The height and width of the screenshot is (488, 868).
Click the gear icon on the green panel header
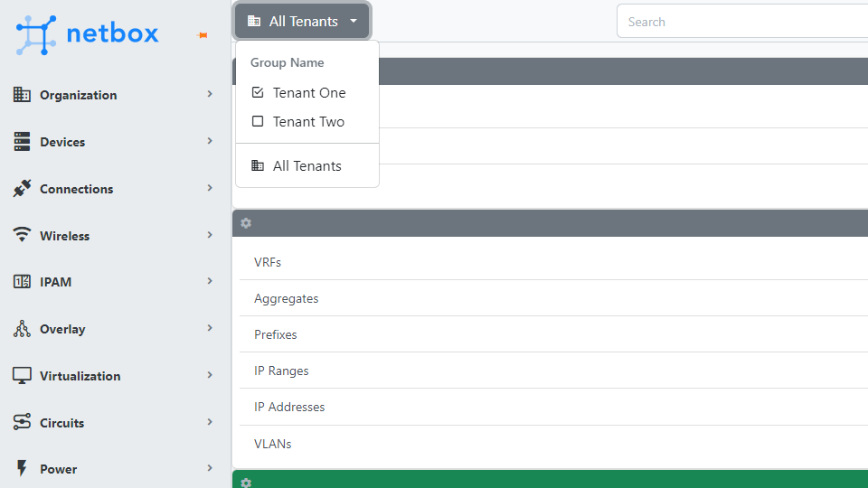point(246,483)
